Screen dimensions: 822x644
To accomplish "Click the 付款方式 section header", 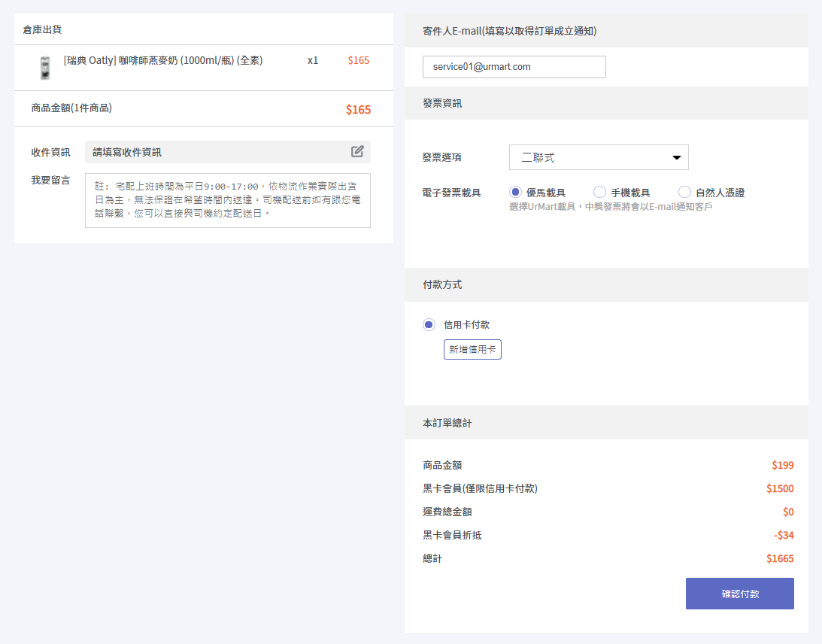I will coord(442,284).
